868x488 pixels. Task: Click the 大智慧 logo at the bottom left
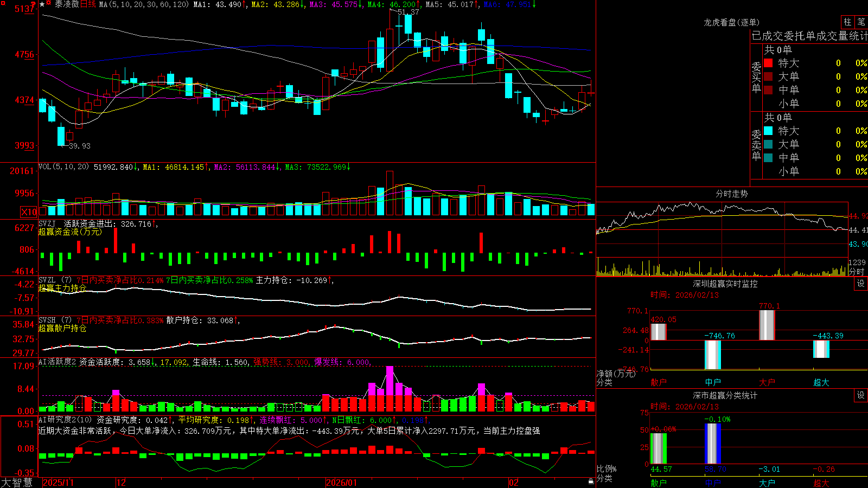click(17, 482)
